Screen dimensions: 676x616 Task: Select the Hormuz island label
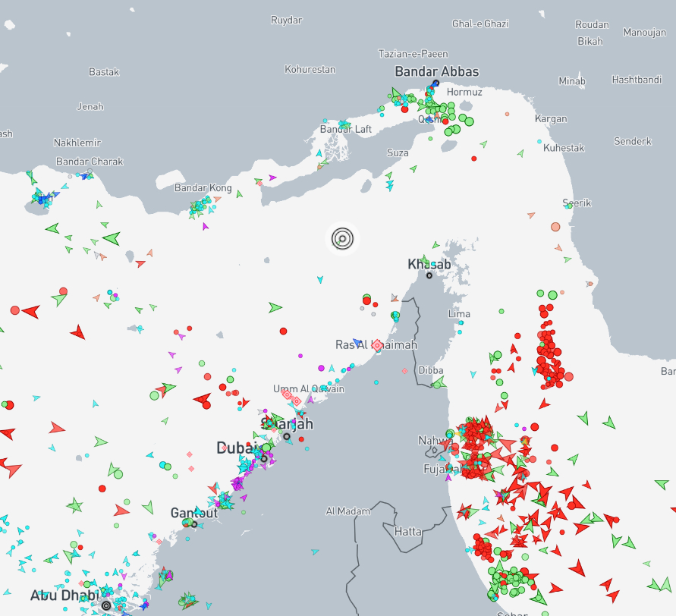click(464, 92)
